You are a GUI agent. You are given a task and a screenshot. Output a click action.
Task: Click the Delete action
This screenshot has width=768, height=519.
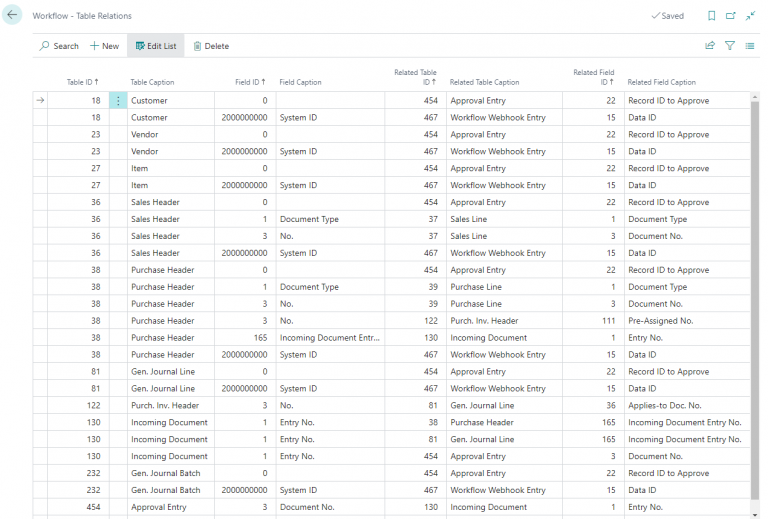pos(211,46)
